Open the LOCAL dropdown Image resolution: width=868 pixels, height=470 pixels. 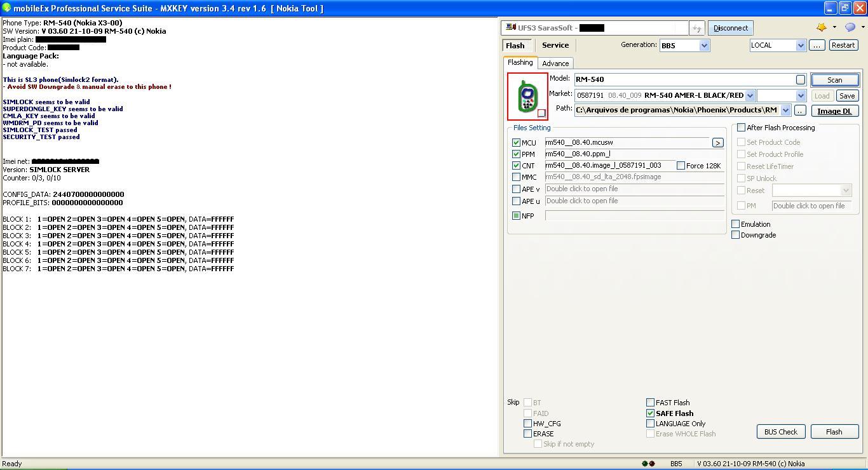[801, 46]
